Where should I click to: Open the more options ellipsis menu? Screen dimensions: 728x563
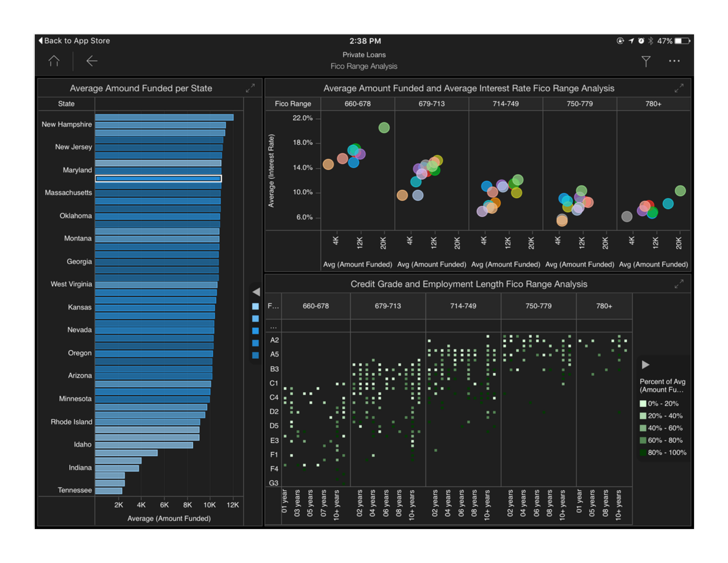pos(674,61)
